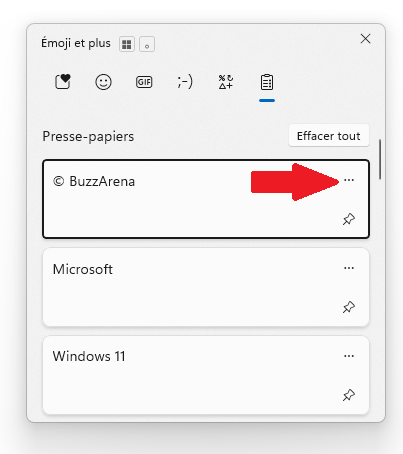This screenshot has width=403, height=454.
Task: Click the small dot icon beside title
Action: click(147, 44)
